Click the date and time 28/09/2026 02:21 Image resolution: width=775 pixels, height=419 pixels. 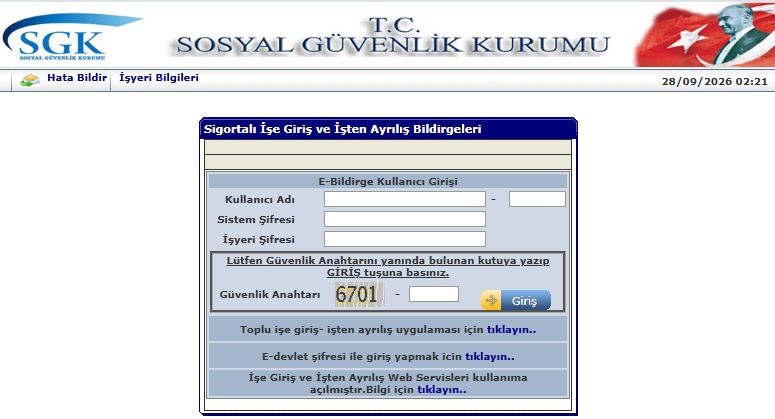(x=714, y=82)
